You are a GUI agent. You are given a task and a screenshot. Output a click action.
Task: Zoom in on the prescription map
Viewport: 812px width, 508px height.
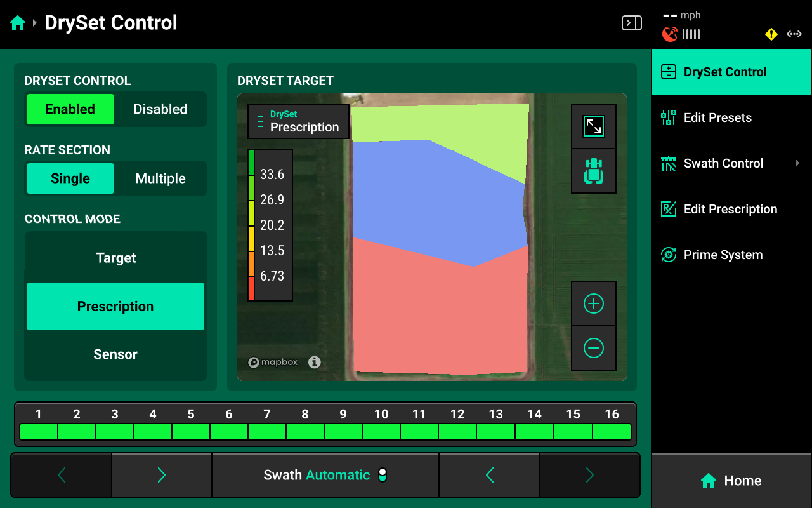pyautogui.click(x=593, y=304)
